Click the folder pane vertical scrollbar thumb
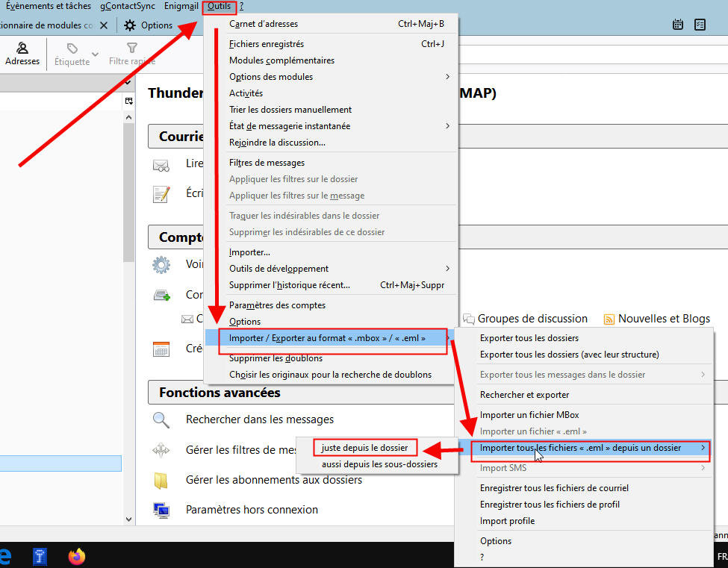Image resolution: width=728 pixels, height=568 pixels. coord(128,193)
